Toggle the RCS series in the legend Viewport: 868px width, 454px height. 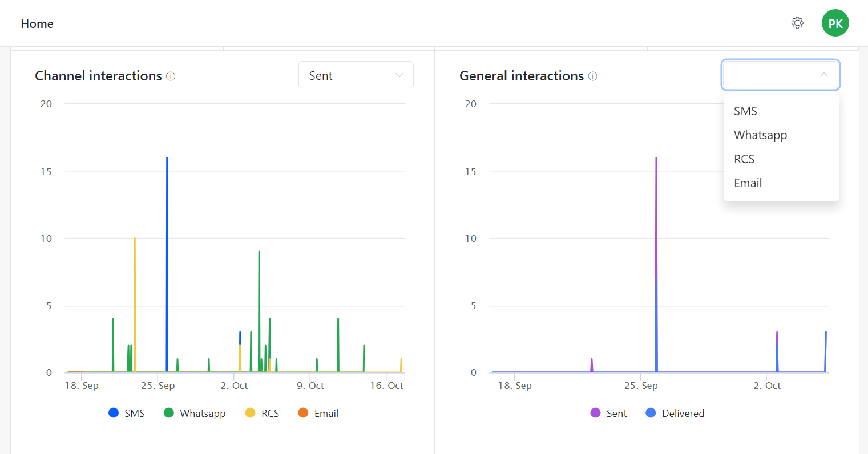(262, 413)
